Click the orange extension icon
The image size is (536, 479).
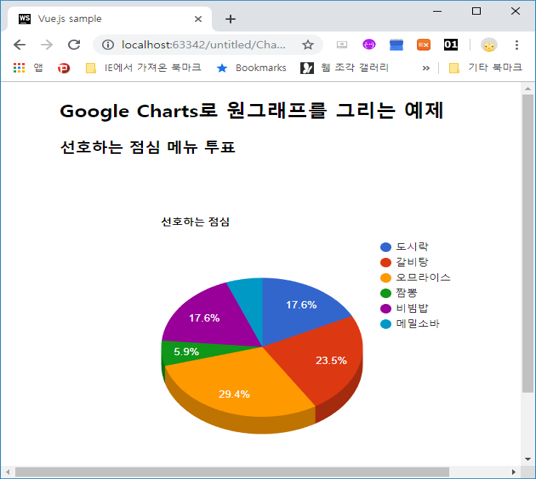424,45
